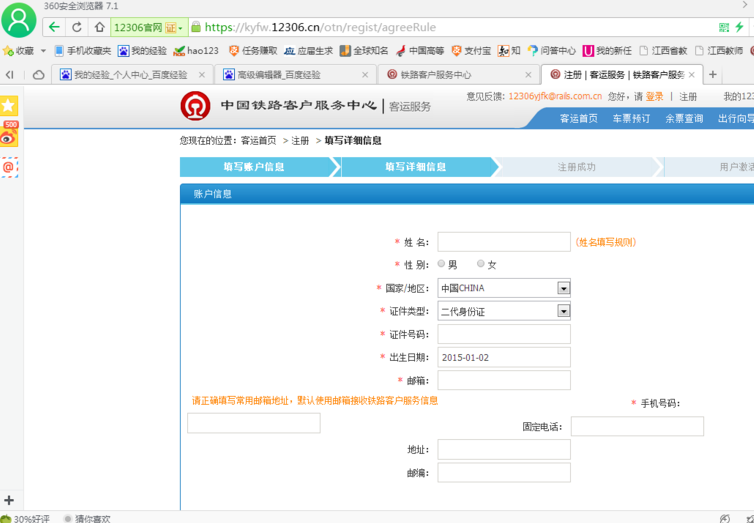
Task: Click the 12306yjfk@rails.com.cn feedback email link
Action: (x=555, y=96)
